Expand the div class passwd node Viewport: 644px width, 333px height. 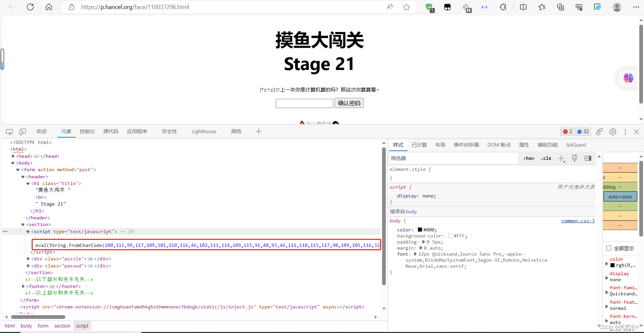(28, 266)
